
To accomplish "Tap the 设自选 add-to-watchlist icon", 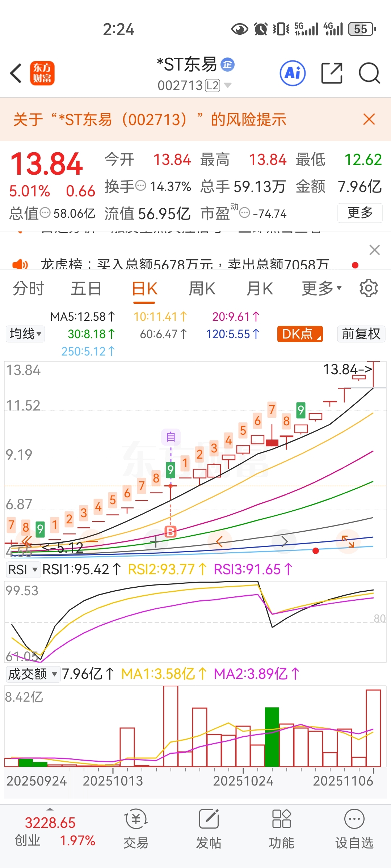I will click(x=354, y=829).
